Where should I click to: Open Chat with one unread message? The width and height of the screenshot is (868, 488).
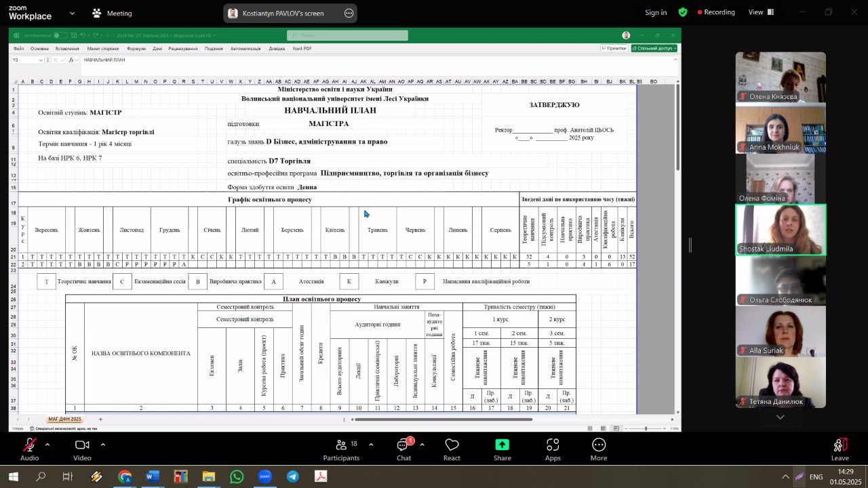403,449
